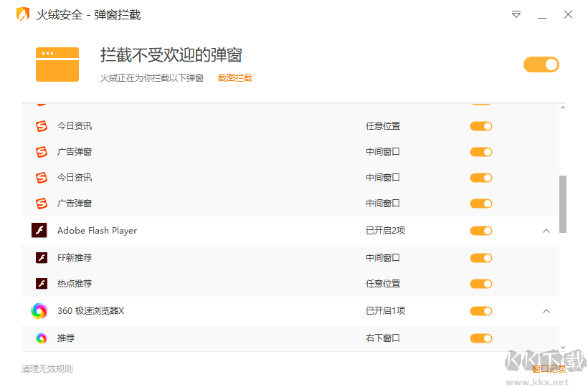Click the scrollbar down arrow

coord(563,347)
